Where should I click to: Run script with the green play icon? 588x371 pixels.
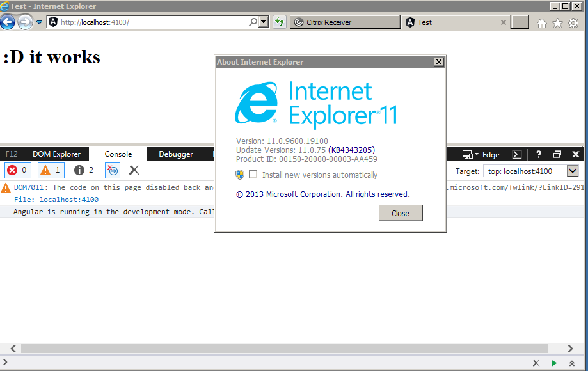pos(554,363)
